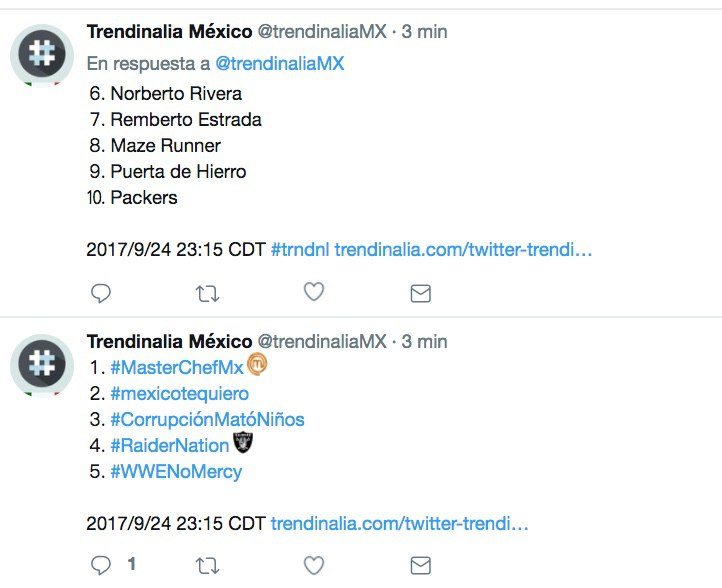The image size is (722, 588).
Task: Open Trendinalia avatar on first tweet
Action: (x=42, y=55)
